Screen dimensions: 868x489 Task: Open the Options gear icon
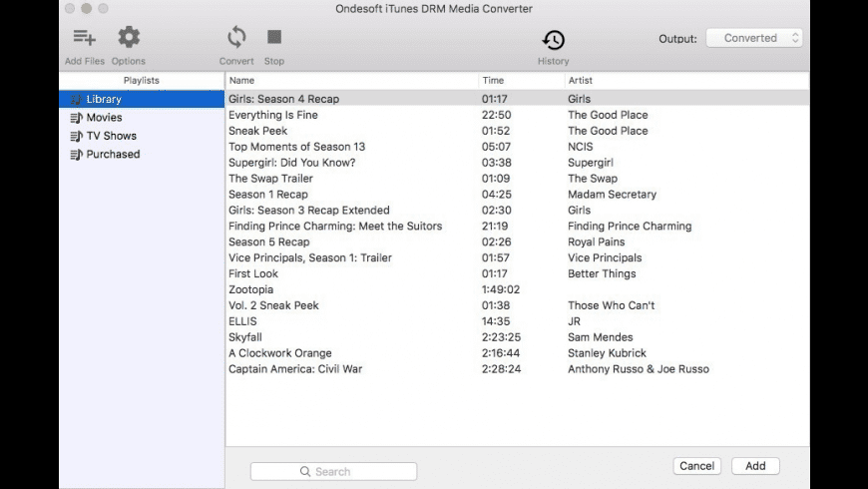[129, 37]
